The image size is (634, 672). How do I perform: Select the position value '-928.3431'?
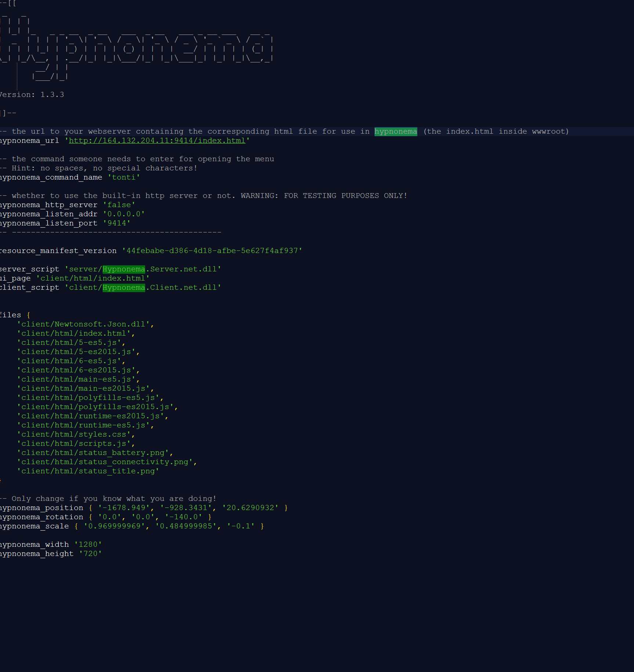click(x=186, y=508)
